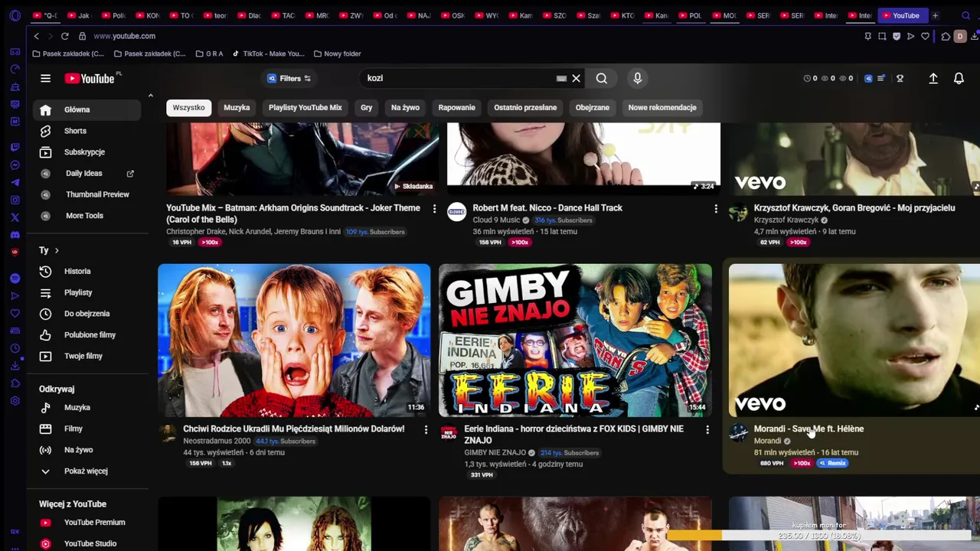Open a new browser tab

[935, 15]
